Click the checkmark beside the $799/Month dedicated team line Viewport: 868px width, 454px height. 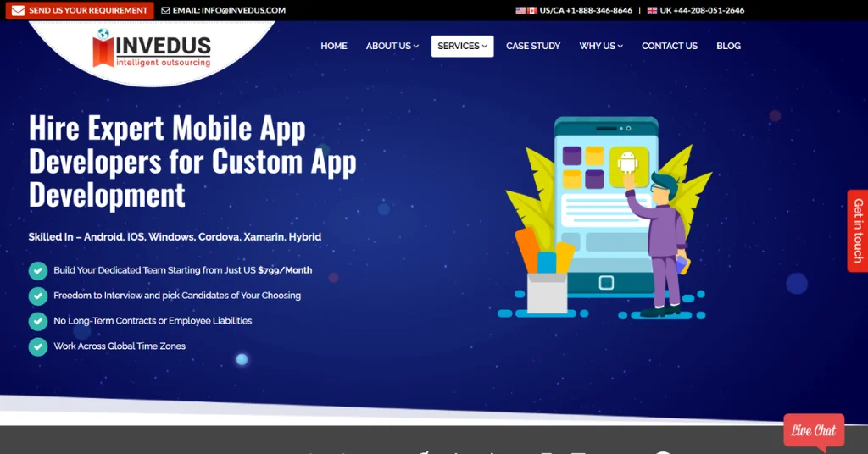pos(38,270)
